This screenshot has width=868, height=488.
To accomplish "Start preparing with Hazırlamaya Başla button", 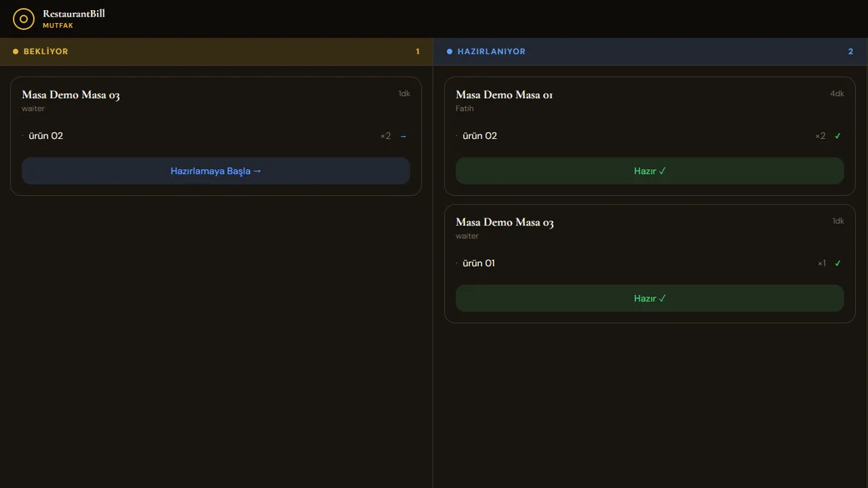I will tap(216, 171).
